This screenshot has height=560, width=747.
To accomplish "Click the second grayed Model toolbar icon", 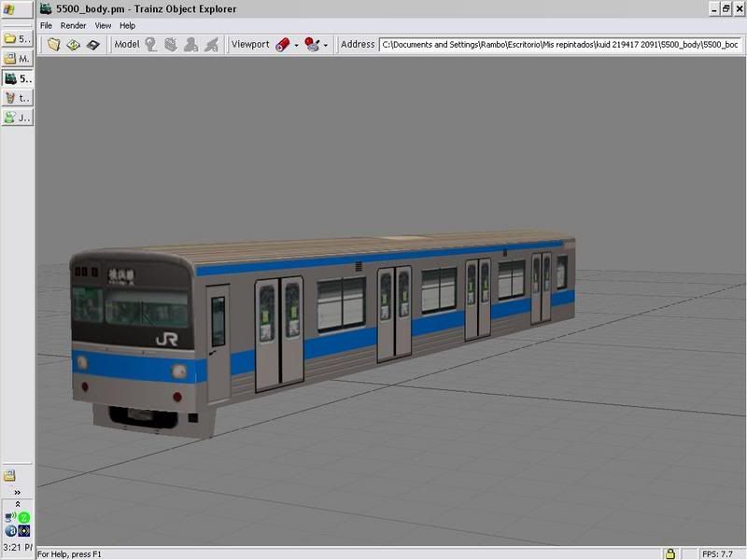I will tap(171, 44).
